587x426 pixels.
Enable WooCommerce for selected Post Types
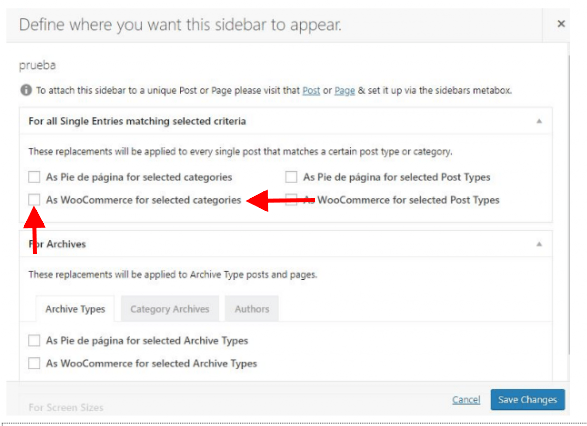291,200
